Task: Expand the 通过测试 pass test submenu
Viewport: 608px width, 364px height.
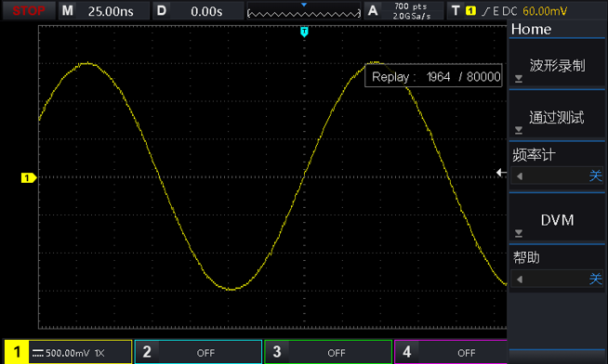Action: click(x=519, y=130)
